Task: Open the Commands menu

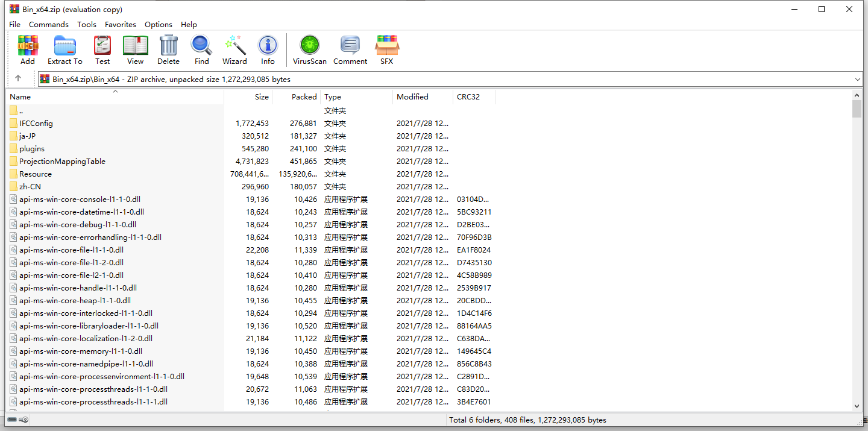Action: pos(48,24)
